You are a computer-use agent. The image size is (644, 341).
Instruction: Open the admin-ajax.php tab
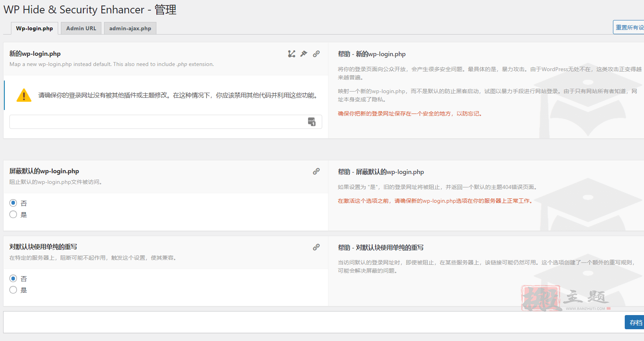[x=130, y=28]
